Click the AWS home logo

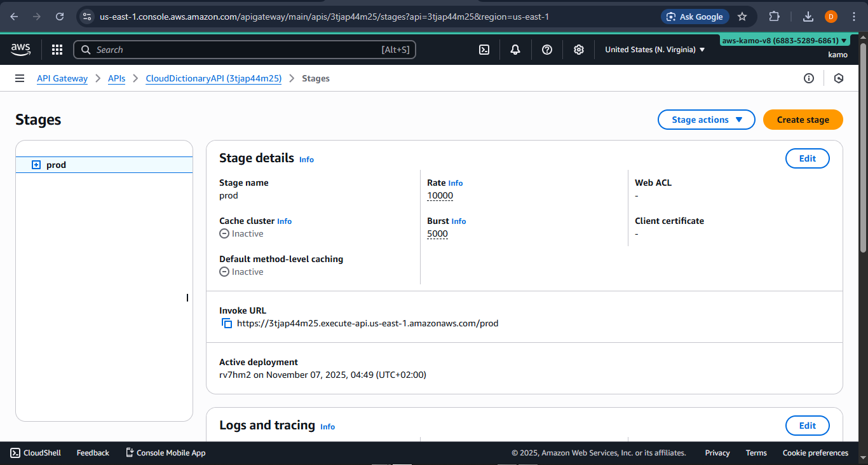[20, 49]
